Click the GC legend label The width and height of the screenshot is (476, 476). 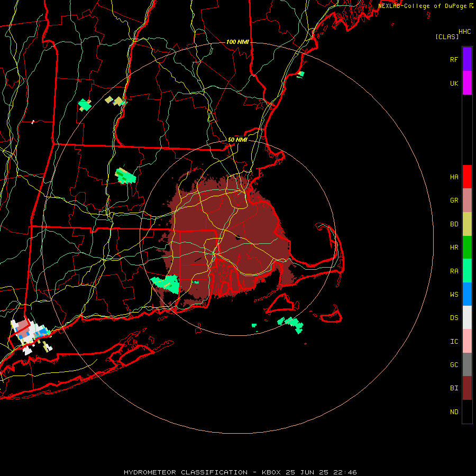tap(454, 365)
